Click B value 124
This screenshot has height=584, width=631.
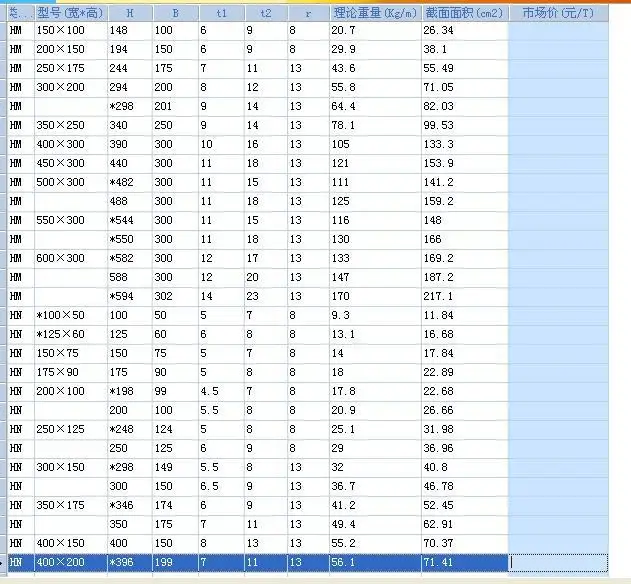163,429
